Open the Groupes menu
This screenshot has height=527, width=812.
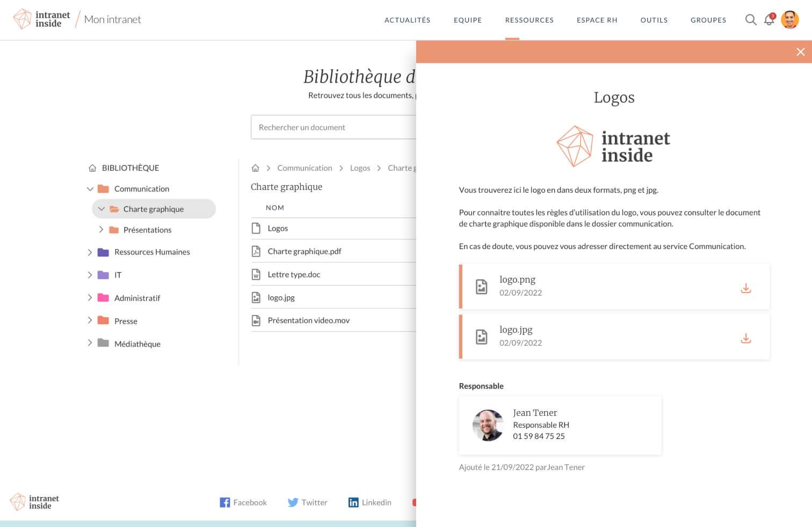pos(708,20)
